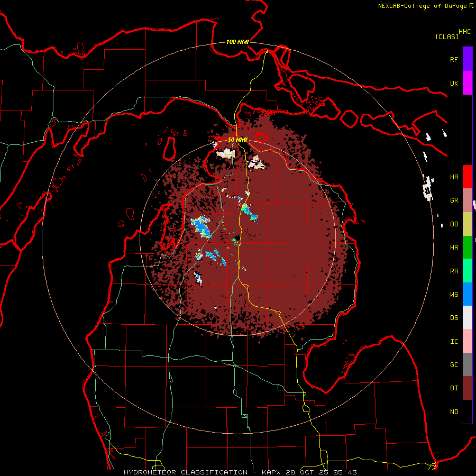Viewport: 476px width, 476px height.
Task: Click the "RA" legend label
Action: pos(454,271)
